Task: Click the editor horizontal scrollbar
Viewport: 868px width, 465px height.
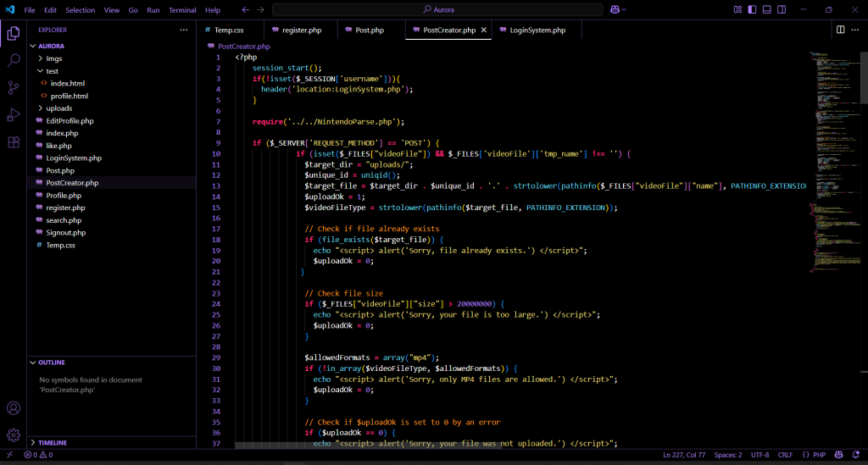Action: [x=368, y=445]
